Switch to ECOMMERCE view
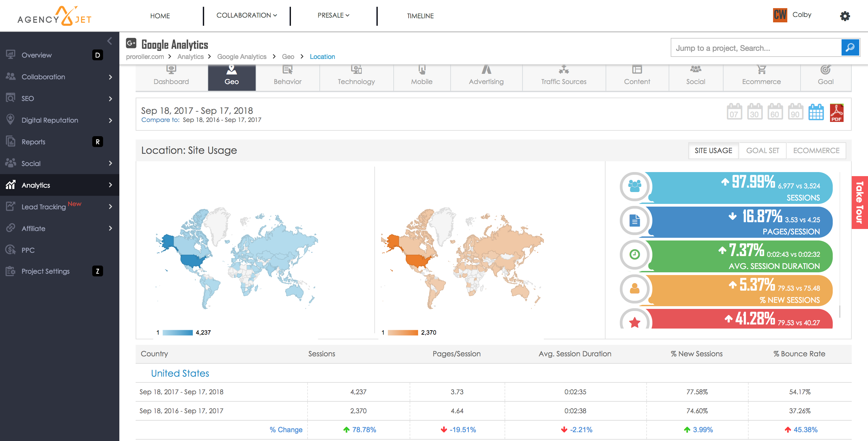The image size is (868, 441). (x=816, y=151)
